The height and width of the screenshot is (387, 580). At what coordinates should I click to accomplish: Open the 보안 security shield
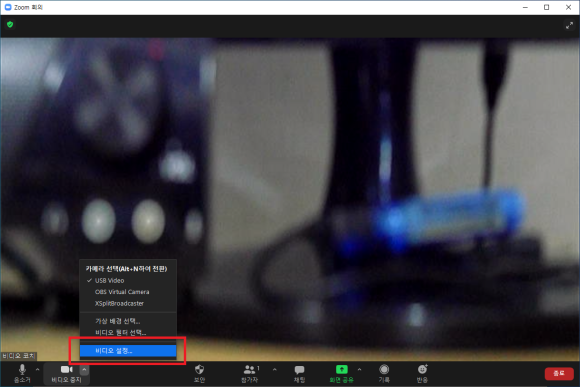tap(199, 373)
